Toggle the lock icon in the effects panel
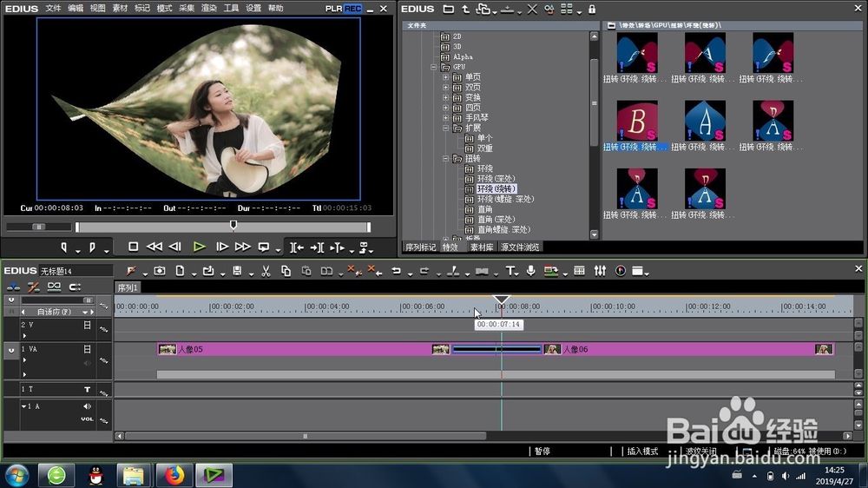Viewport: 868px width, 488px height. point(592,9)
